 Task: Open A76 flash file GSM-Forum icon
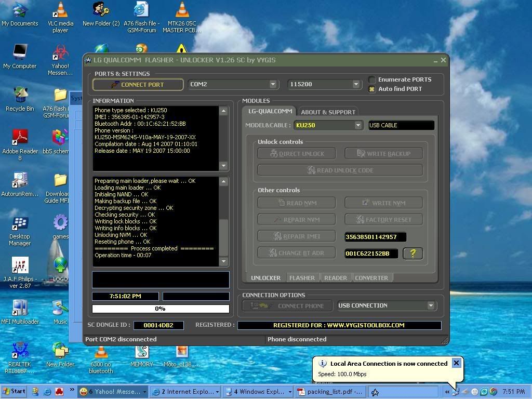point(141,17)
